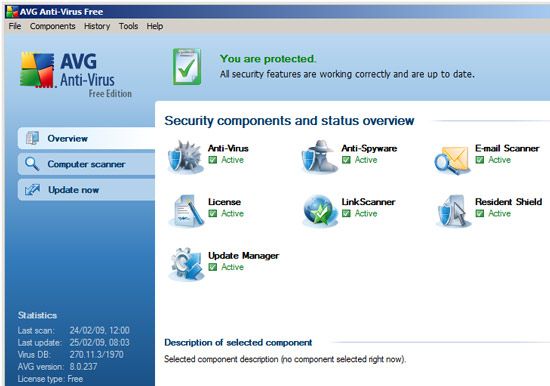The height and width of the screenshot is (386, 550).
Task: Click the Free Edition label under logo
Action: [x=110, y=94]
